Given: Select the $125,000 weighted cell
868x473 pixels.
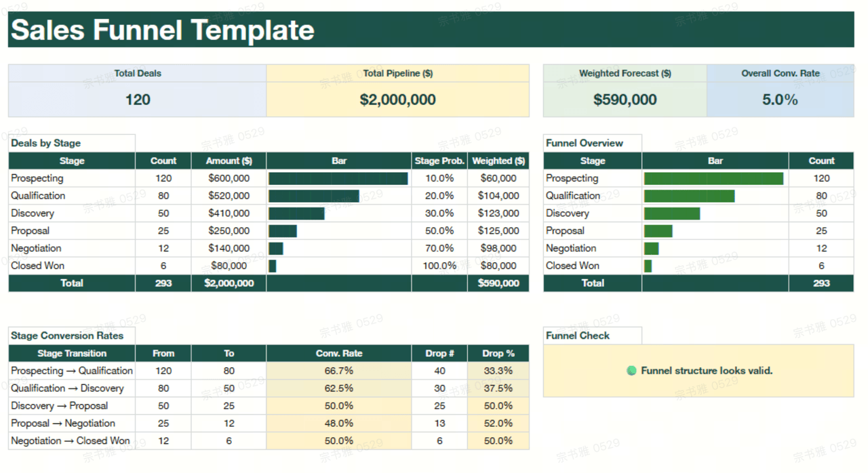Looking at the screenshot, I should (x=498, y=231).
